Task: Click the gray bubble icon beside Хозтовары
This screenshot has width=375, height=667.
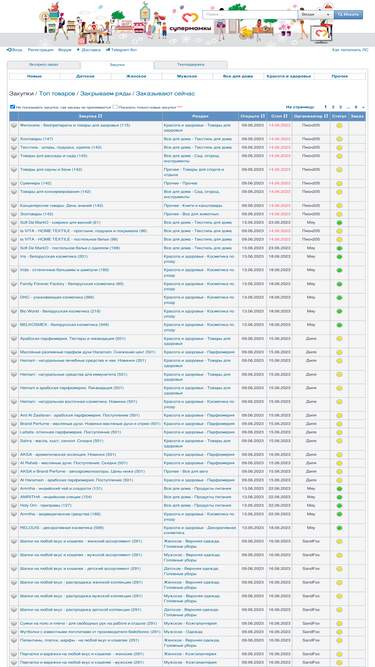Action: [x=14, y=139]
